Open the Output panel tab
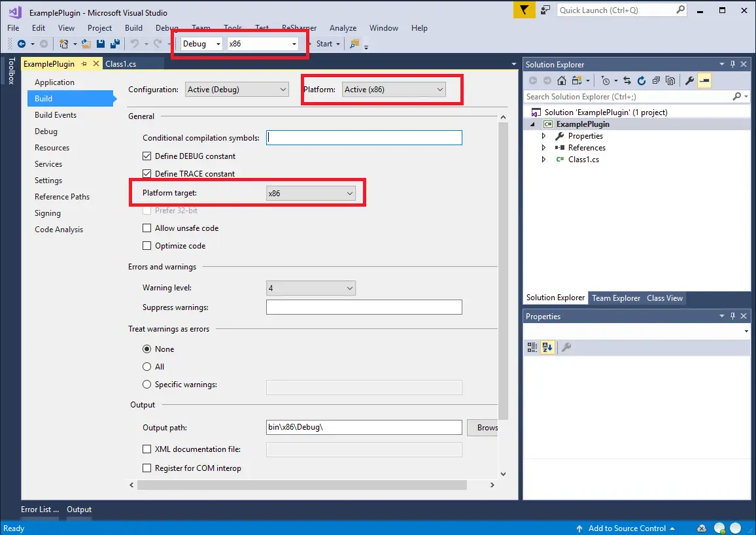The width and height of the screenshot is (756, 535). tap(79, 509)
